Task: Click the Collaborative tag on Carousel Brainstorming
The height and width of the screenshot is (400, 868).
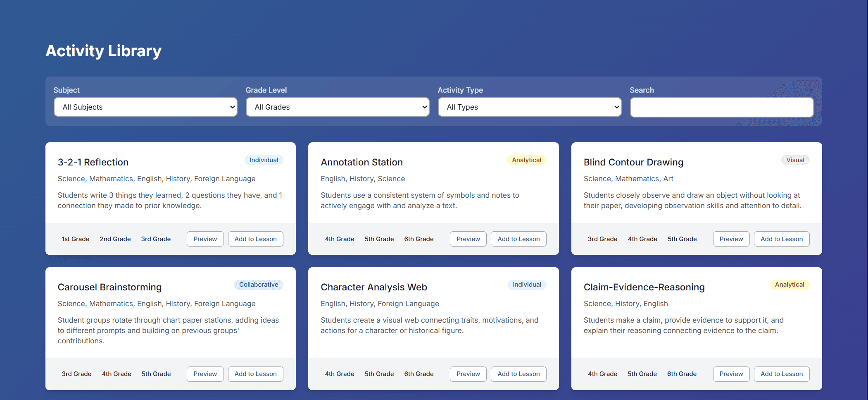Action: coord(259,285)
